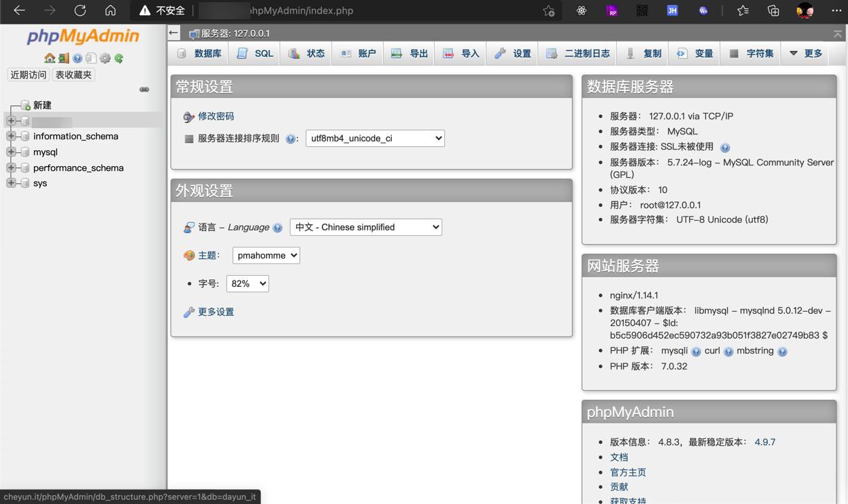The height and width of the screenshot is (504, 848).
Task: Switch to the 字符集 tab
Action: 751,53
